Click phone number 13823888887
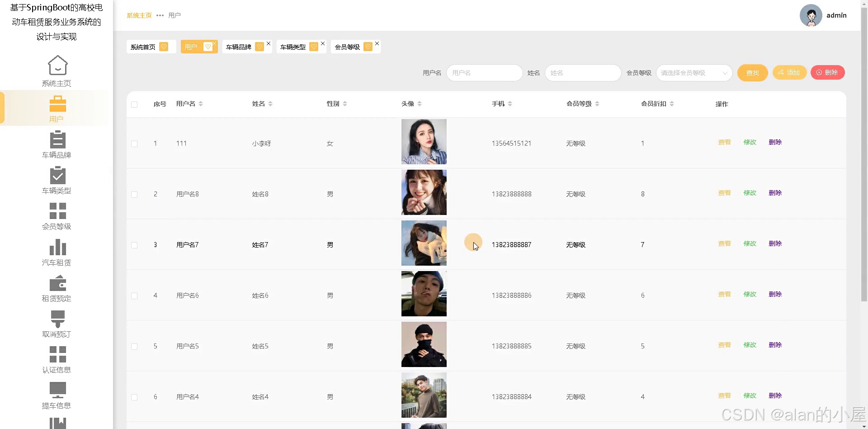 pos(511,245)
